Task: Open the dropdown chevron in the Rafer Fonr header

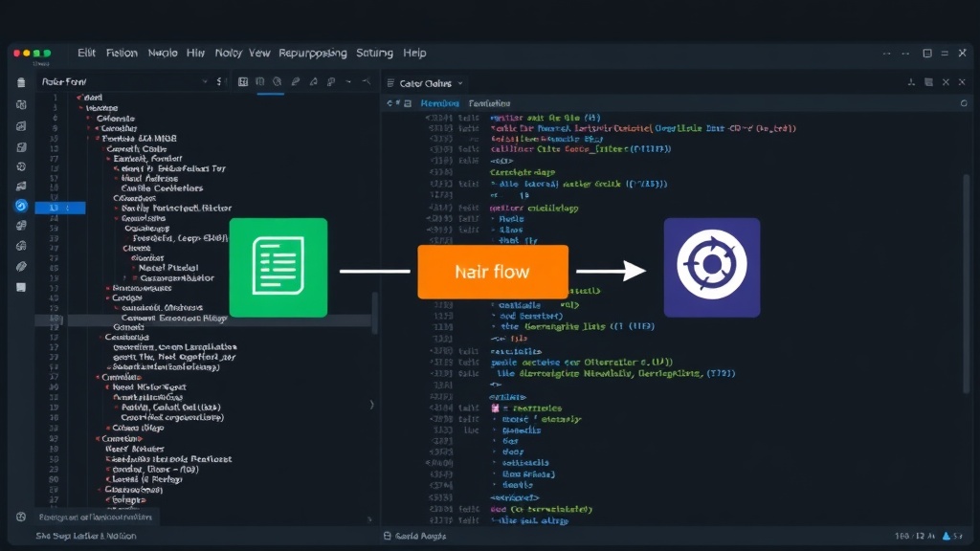Action: (x=205, y=82)
